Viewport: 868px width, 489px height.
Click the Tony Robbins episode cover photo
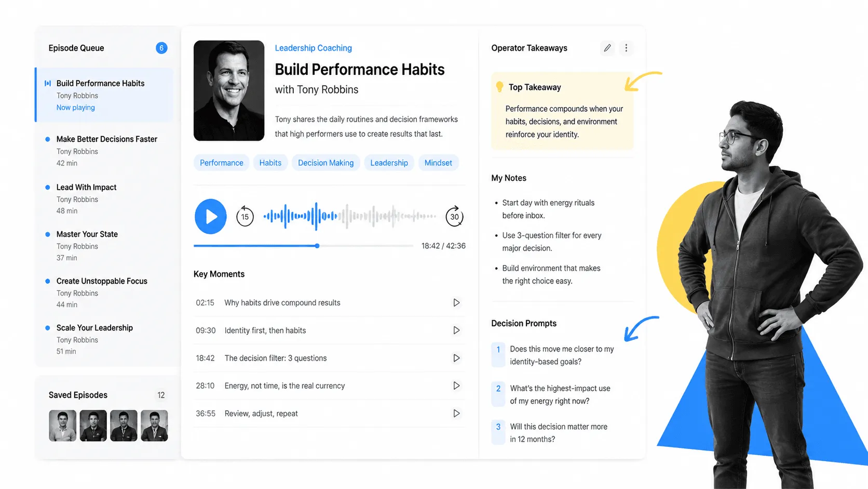coord(229,90)
